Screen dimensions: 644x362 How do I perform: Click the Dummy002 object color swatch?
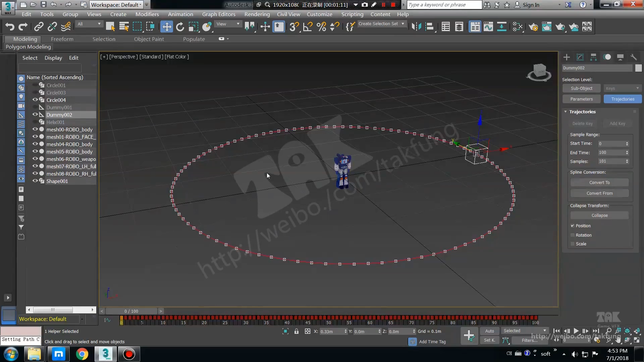(x=638, y=68)
